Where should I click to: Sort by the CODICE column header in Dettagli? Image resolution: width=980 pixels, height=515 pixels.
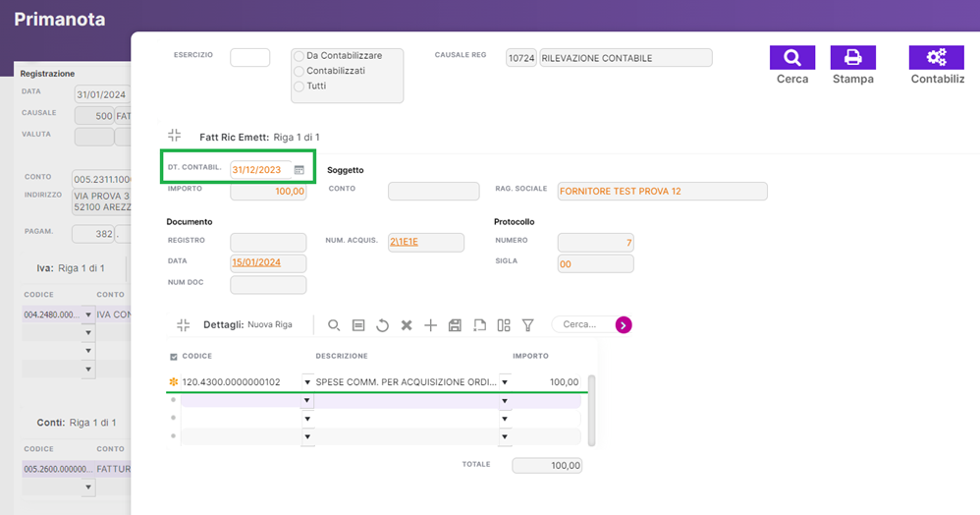pyautogui.click(x=196, y=356)
